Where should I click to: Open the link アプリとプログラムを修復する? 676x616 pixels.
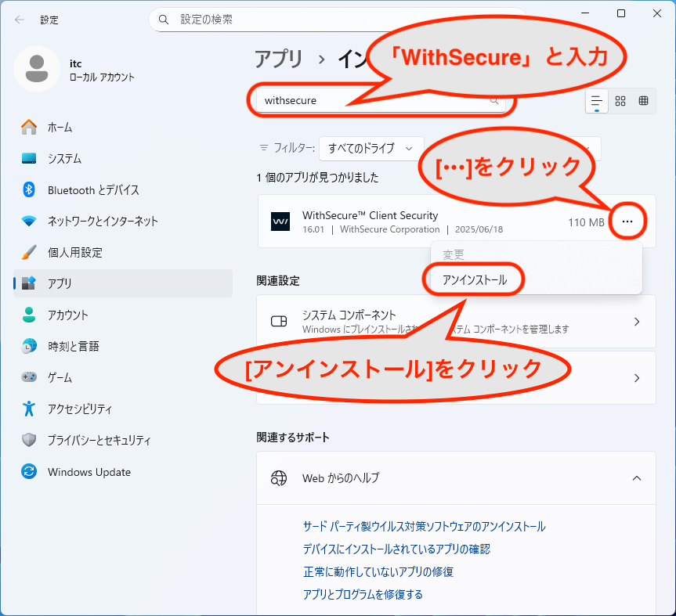[363, 594]
